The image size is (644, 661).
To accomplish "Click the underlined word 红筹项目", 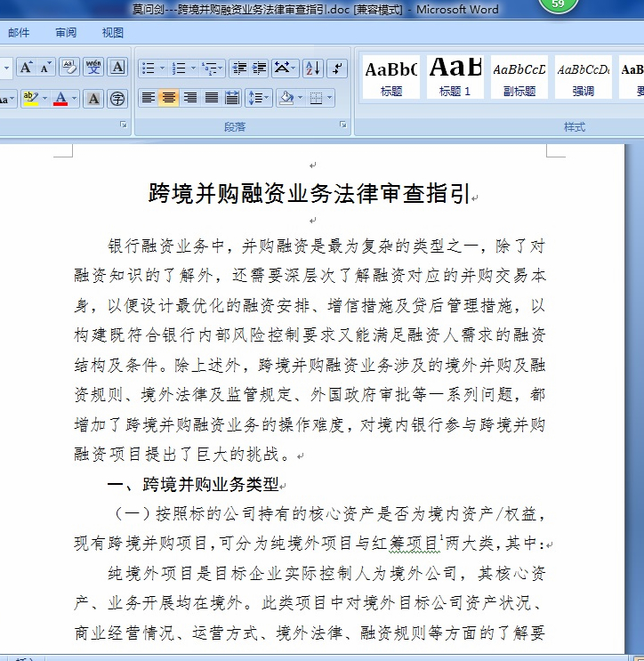I will (x=406, y=544).
